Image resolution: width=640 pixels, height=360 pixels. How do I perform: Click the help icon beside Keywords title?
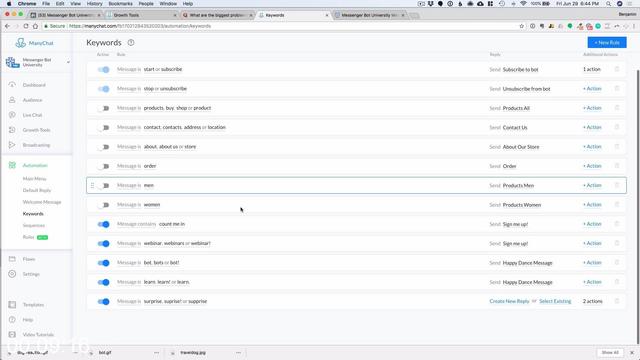[x=131, y=42]
